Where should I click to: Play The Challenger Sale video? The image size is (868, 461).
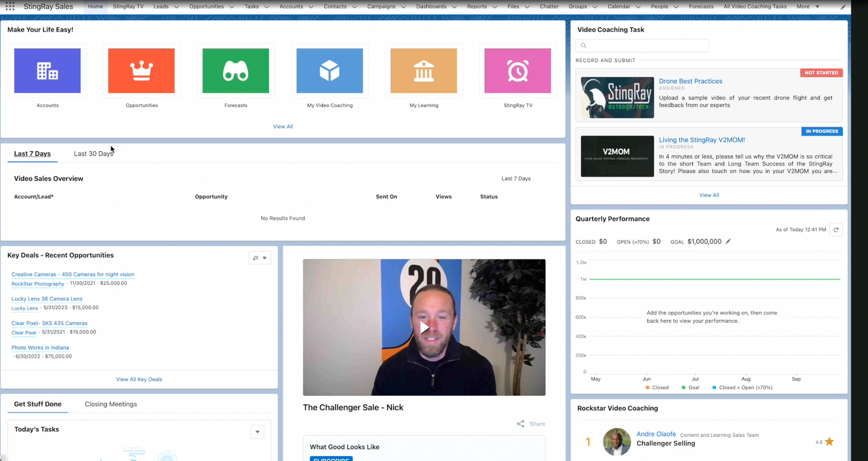click(x=424, y=328)
